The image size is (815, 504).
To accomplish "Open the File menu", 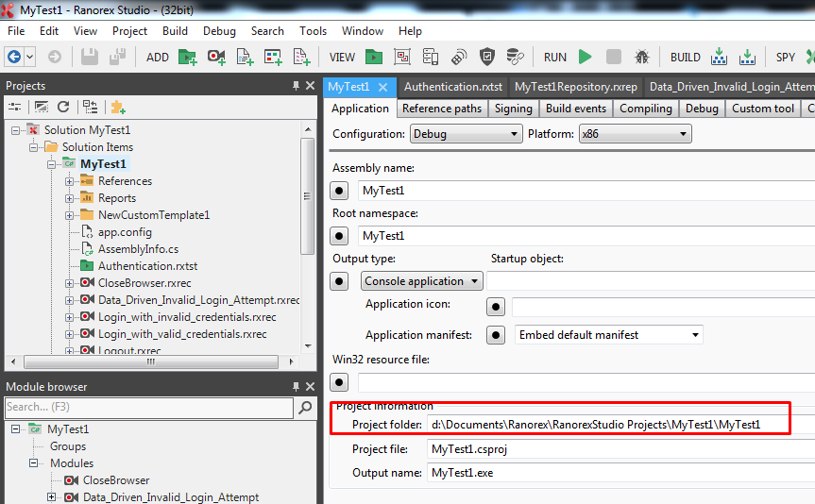I will click(16, 31).
